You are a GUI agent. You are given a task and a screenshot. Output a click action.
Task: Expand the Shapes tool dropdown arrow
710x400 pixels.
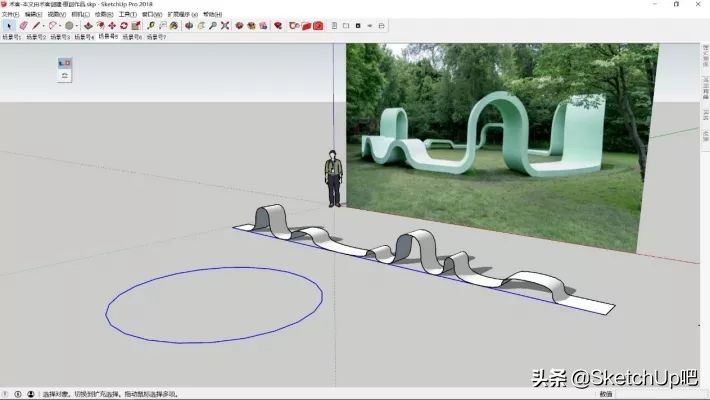point(77,26)
